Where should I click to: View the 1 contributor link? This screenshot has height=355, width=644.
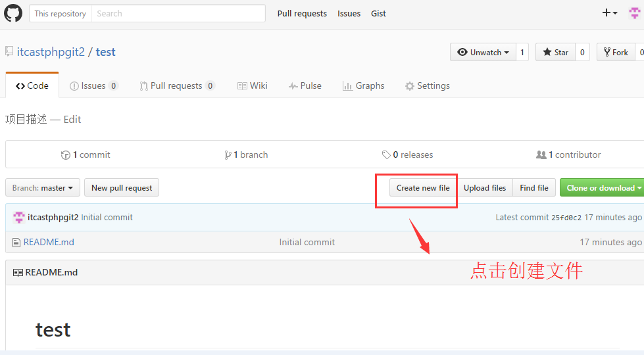[568, 154]
